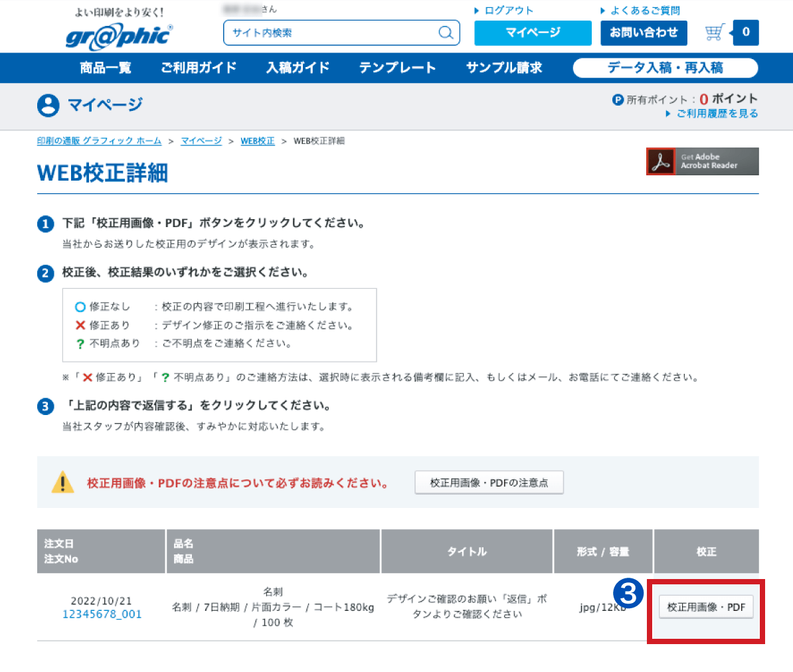The image size is (793, 672).
Task: Click the Get Adobe Acrobat Reader badge
Action: point(702,161)
